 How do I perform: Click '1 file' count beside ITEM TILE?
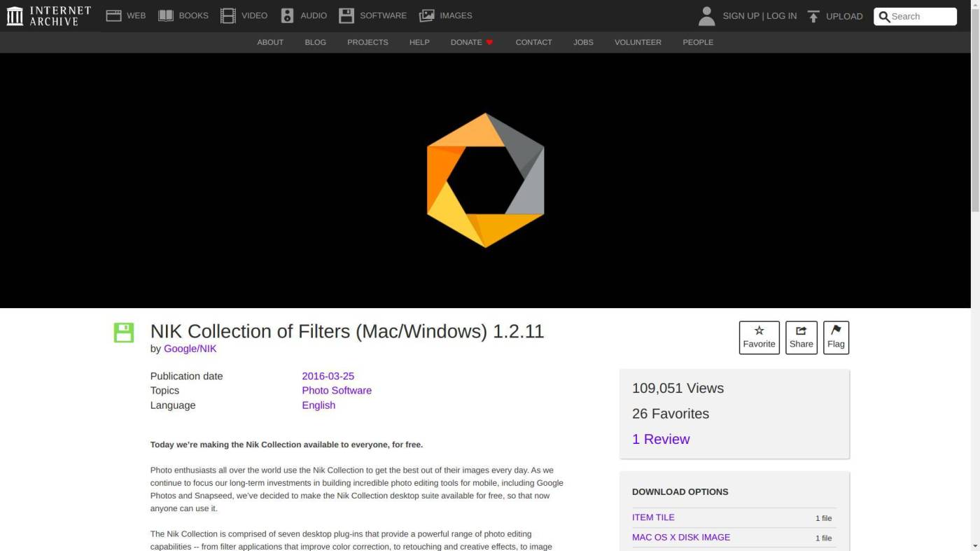point(823,518)
